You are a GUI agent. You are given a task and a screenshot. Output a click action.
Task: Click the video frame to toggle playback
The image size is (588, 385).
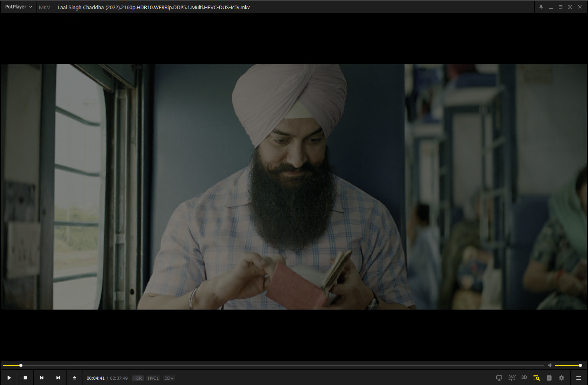tap(294, 187)
